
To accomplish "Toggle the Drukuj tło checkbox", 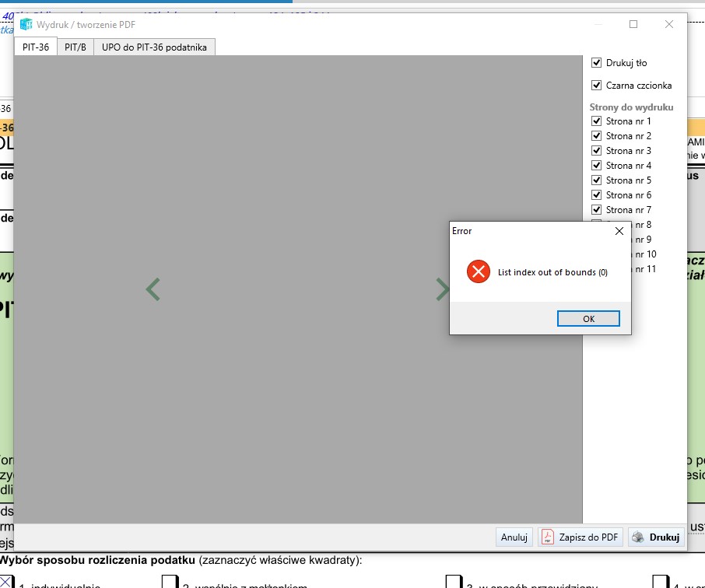I will (x=597, y=63).
